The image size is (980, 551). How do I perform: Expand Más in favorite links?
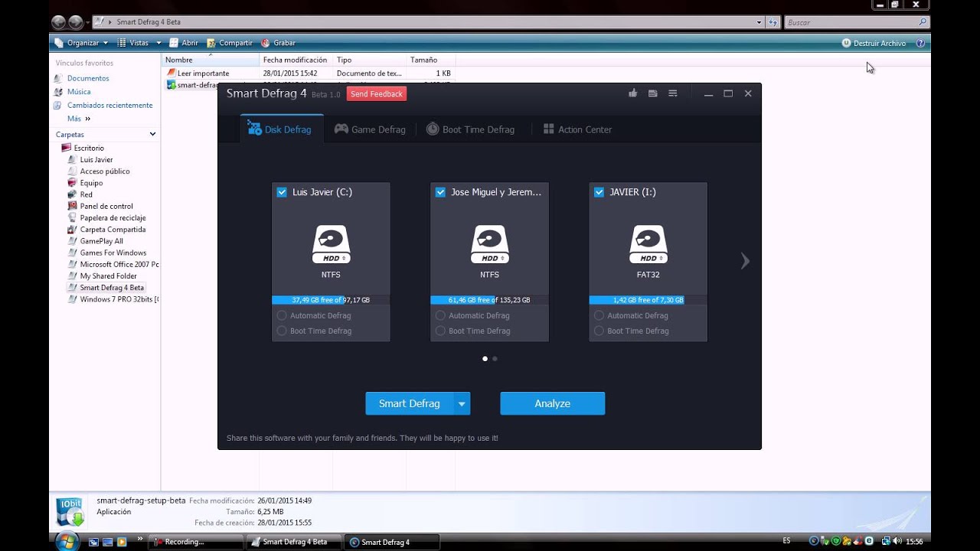point(78,119)
